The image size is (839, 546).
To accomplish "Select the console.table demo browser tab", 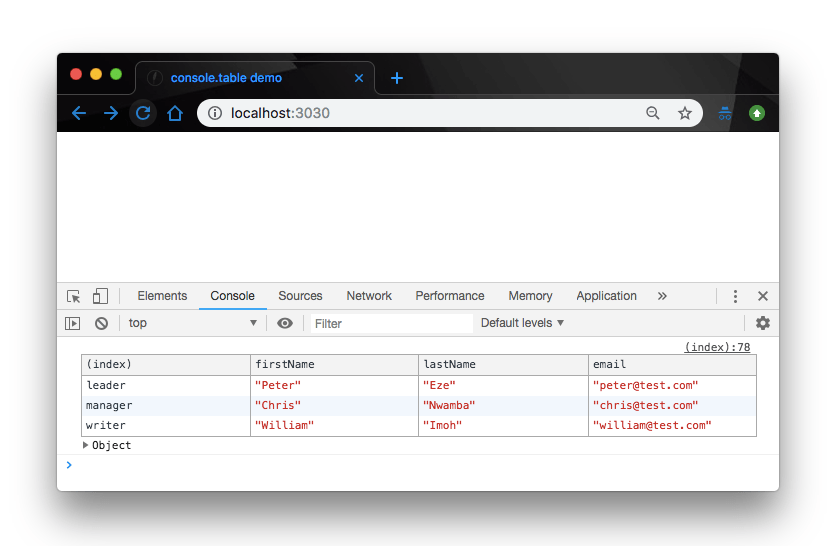I will pos(255,78).
